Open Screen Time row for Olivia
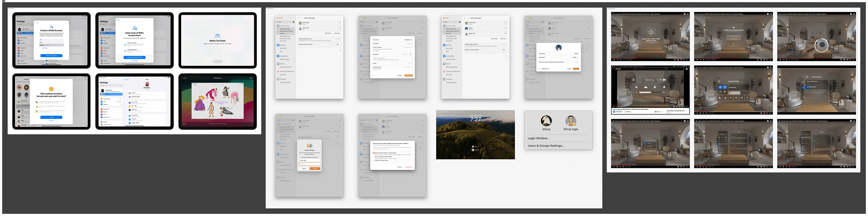This screenshot has height=216, width=868. click(x=147, y=103)
